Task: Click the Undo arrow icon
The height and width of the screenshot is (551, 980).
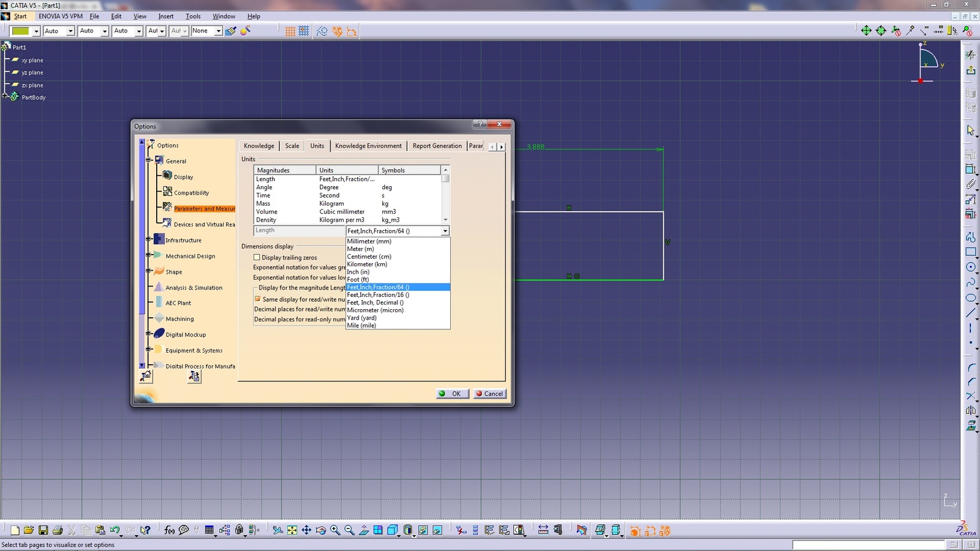Action: point(115,530)
